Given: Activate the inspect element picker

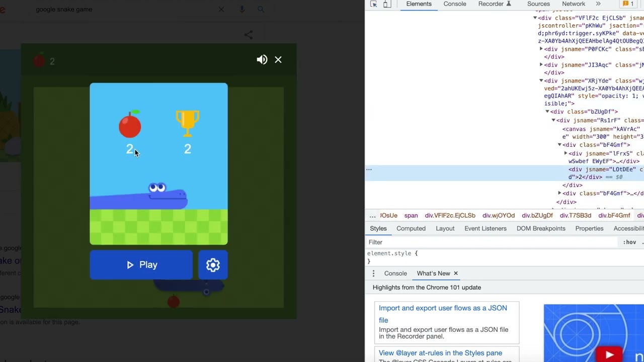Looking at the screenshot, I should tap(373, 4).
